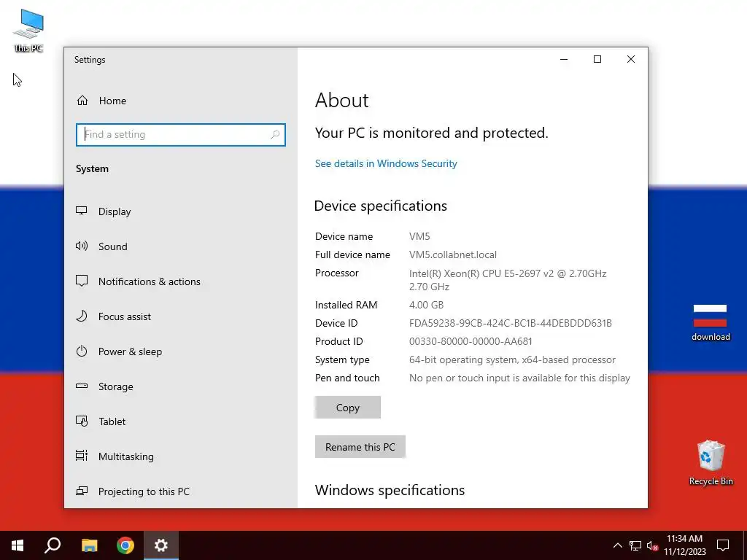The image size is (747, 560).
Task: Click the Storage drive icon
Action: pos(82,386)
